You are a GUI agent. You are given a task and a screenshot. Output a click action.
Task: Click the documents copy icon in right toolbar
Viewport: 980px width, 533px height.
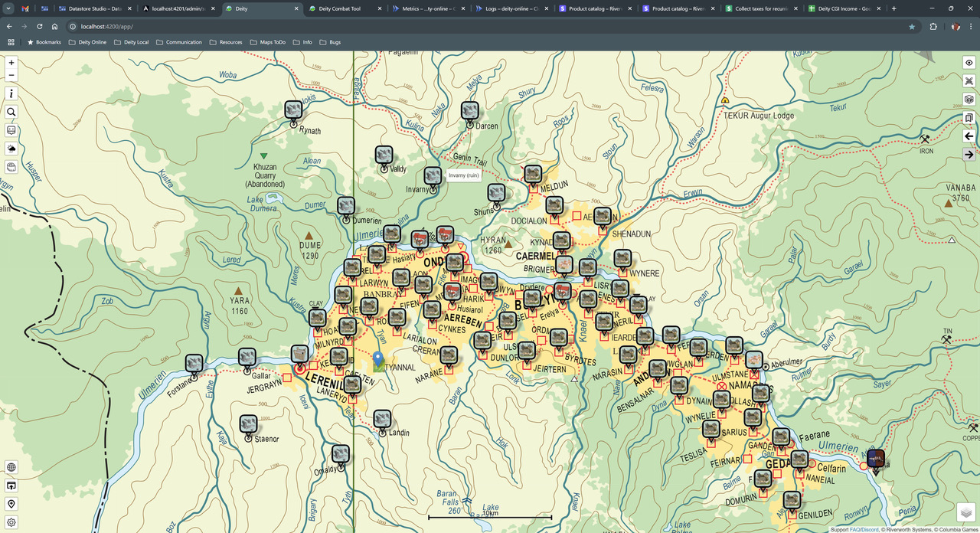pyautogui.click(x=969, y=118)
